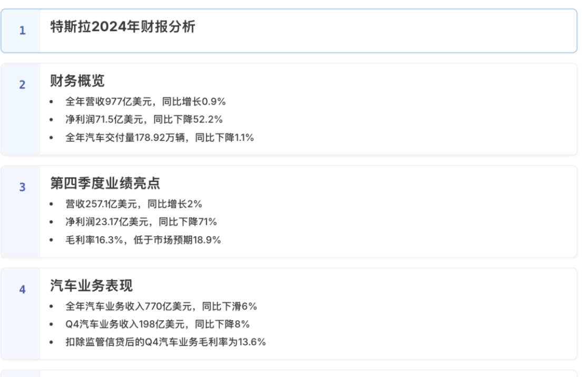The height and width of the screenshot is (377, 588).
Task: Click bullet 净利润23.17亿美元，同比下降71%
Action: point(141,222)
